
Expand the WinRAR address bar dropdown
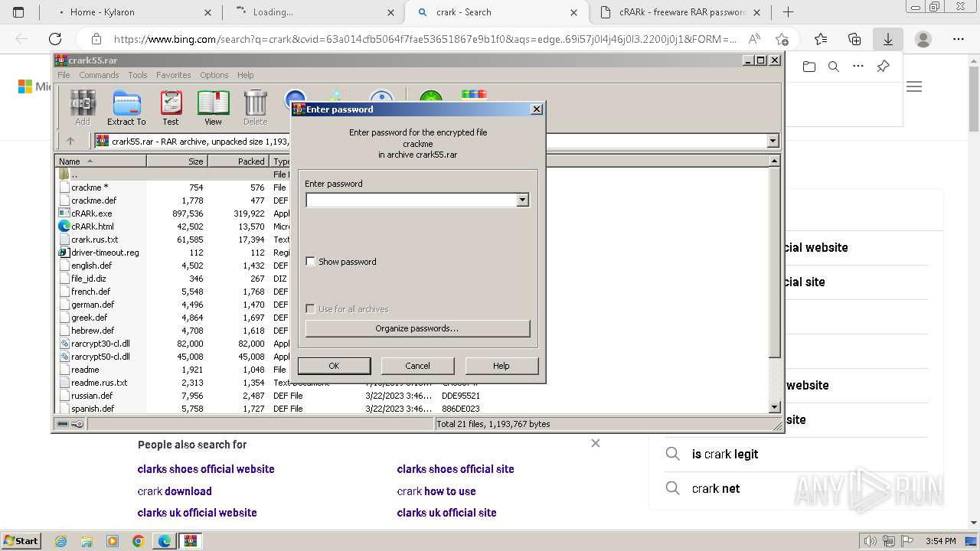point(773,141)
